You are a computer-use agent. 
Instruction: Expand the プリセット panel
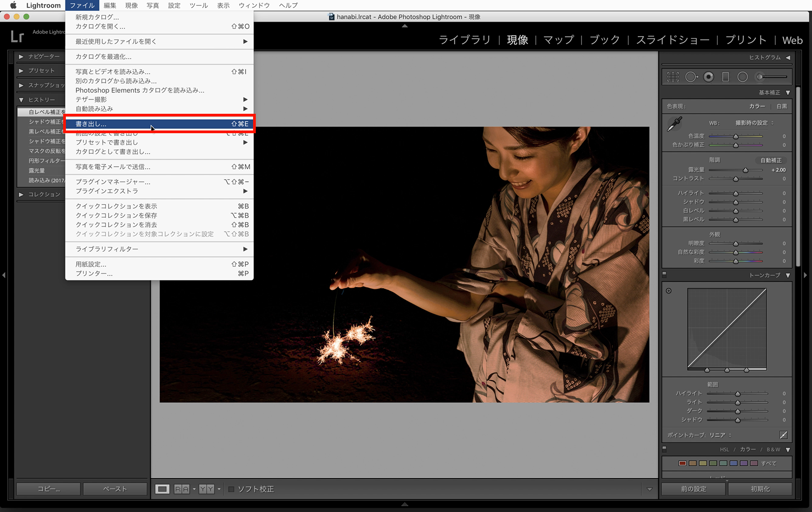click(21, 70)
